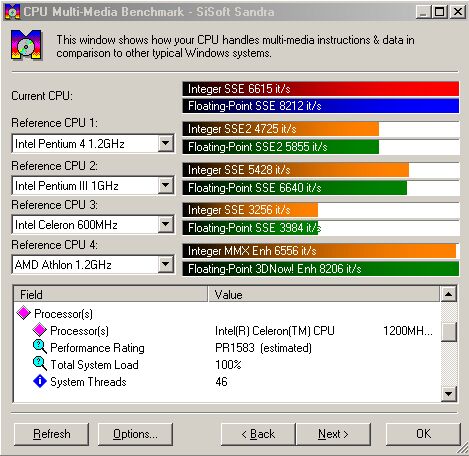Open the Reference CPU 1 dropdown arrow
This screenshot has width=469, height=456.
point(166,144)
